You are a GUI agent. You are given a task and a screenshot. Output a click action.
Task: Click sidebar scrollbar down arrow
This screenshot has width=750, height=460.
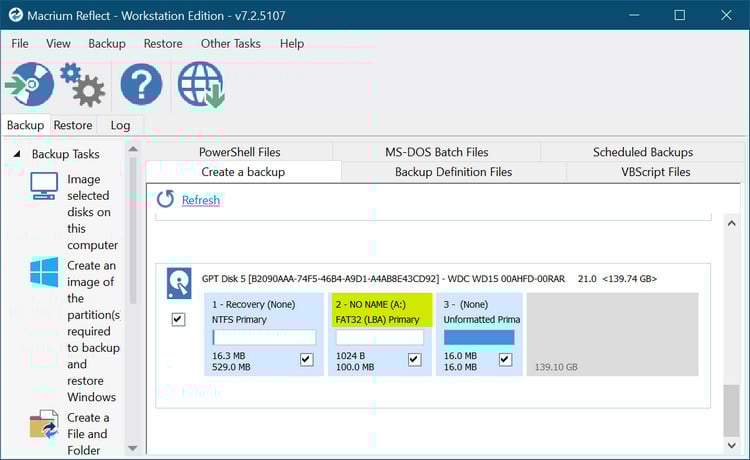[x=133, y=449]
